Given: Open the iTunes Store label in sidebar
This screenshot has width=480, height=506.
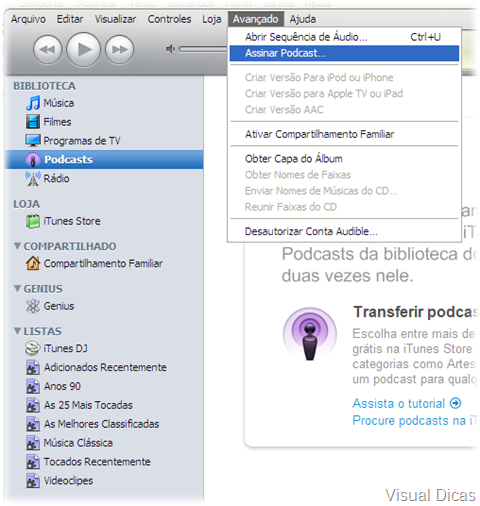Looking at the screenshot, I should point(72,221).
